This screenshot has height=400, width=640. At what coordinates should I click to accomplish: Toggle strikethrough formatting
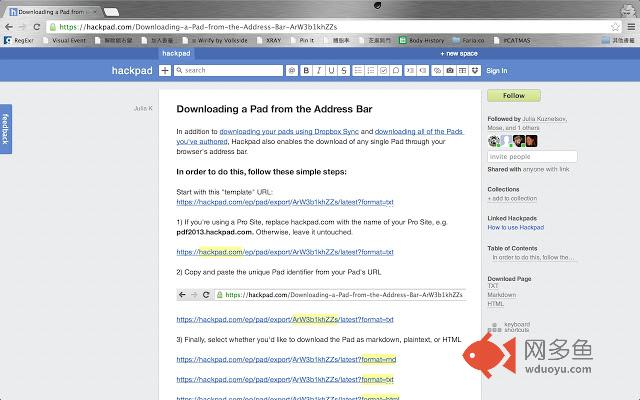coord(344,71)
